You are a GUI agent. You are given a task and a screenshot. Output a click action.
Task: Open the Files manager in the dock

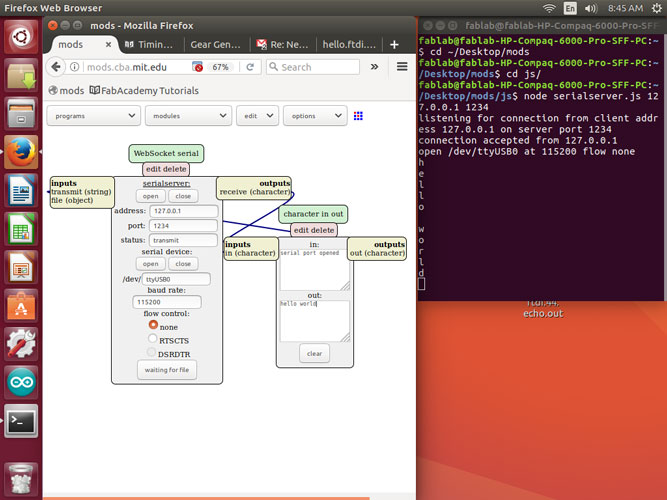click(21, 114)
